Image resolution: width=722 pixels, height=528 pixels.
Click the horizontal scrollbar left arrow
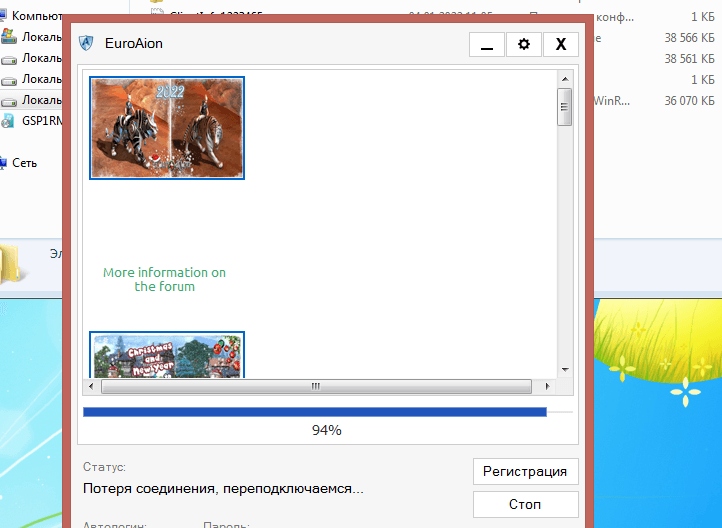[90, 386]
